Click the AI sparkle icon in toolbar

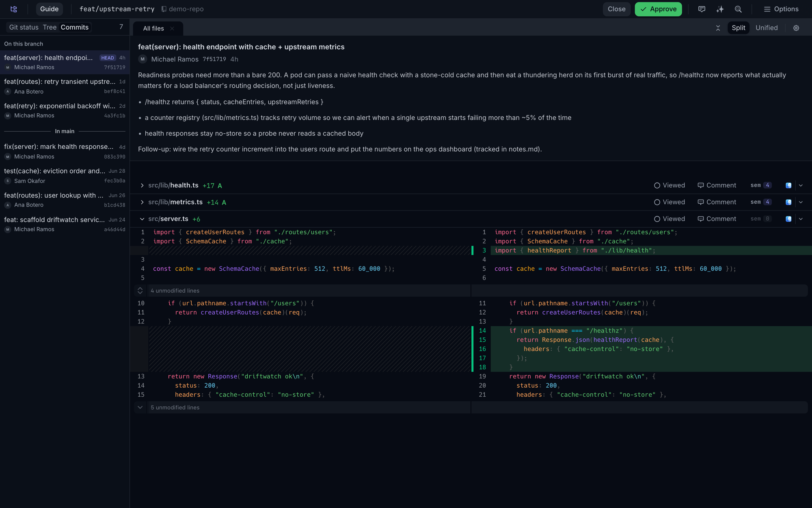tap(720, 9)
